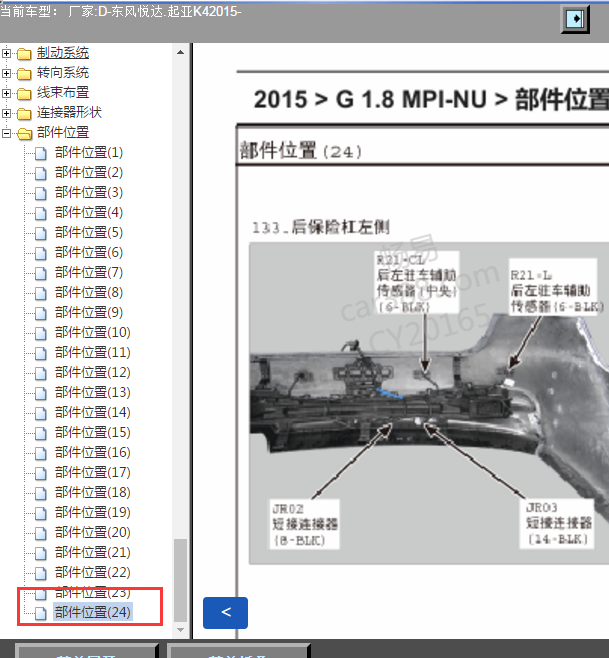The width and height of the screenshot is (609, 658).
Task: Select the 线束布置 folder icon
Action: coord(24,94)
